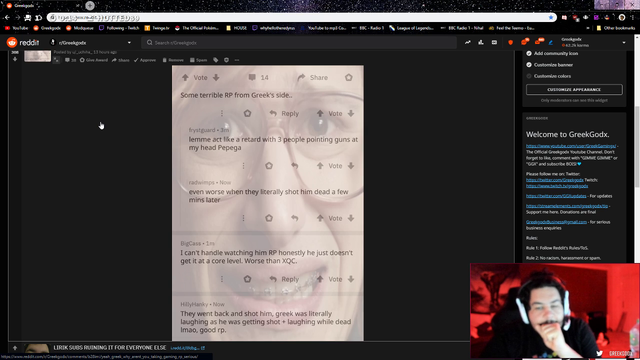Open the whyhellotheredyrus bookmark
The height and width of the screenshot is (360, 640).
273,28
